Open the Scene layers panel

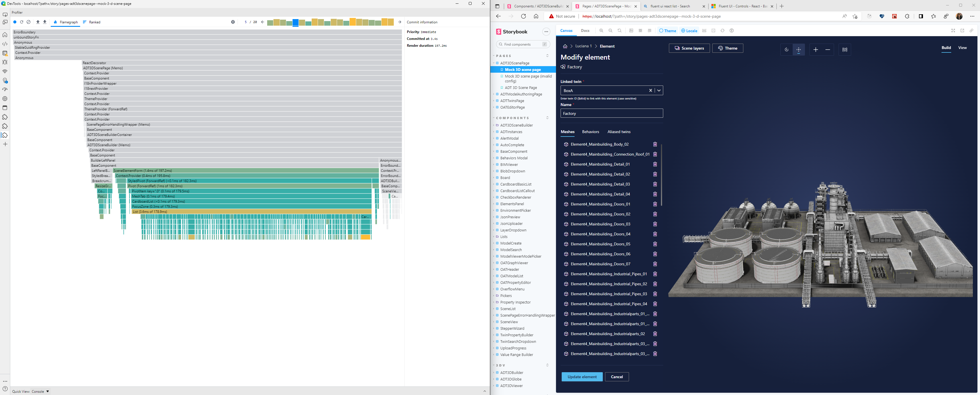click(x=689, y=48)
